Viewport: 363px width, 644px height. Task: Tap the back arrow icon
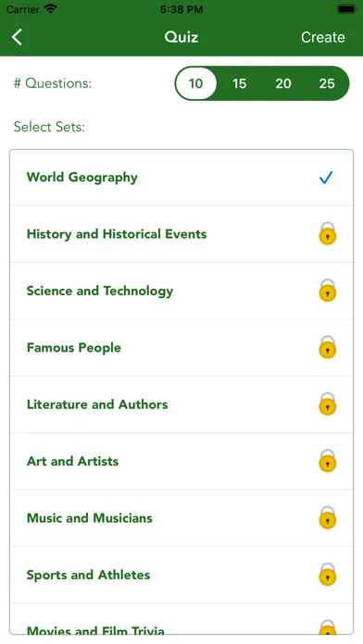click(17, 37)
